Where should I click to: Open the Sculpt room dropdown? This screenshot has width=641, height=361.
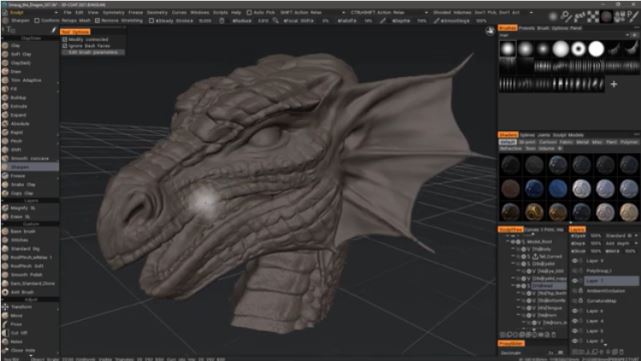click(x=30, y=13)
